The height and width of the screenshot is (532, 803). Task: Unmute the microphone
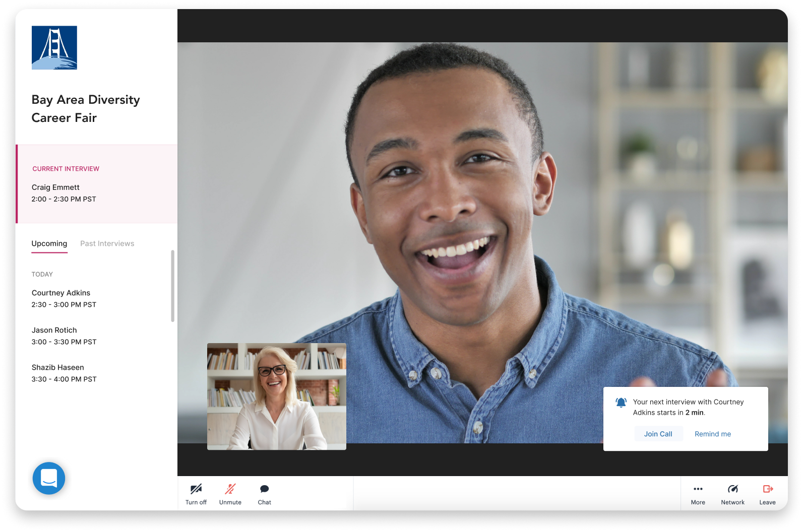click(x=230, y=494)
